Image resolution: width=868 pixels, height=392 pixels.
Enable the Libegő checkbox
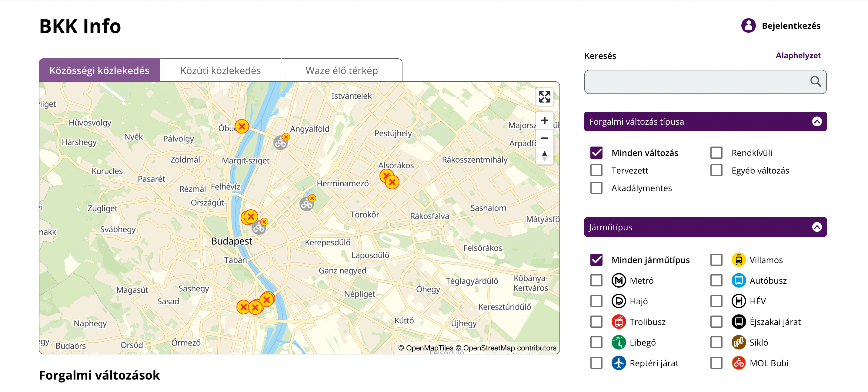click(596, 343)
